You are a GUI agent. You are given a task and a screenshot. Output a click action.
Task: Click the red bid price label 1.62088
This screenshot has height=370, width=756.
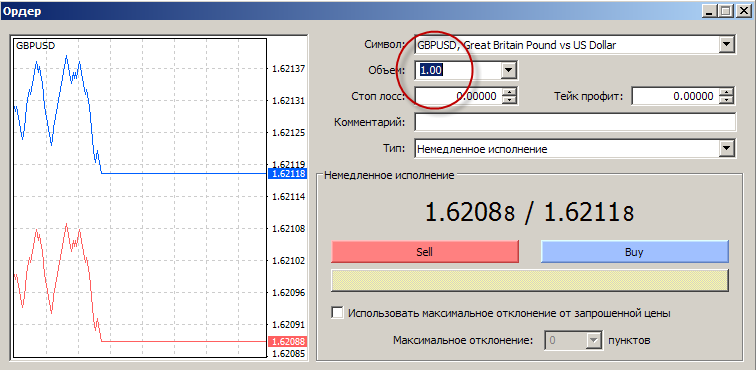[x=288, y=342]
